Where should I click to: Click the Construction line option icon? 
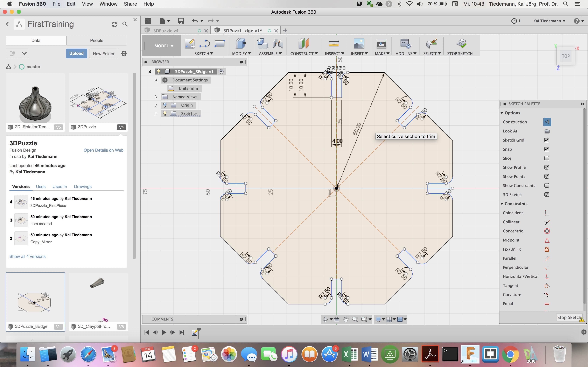click(x=547, y=122)
